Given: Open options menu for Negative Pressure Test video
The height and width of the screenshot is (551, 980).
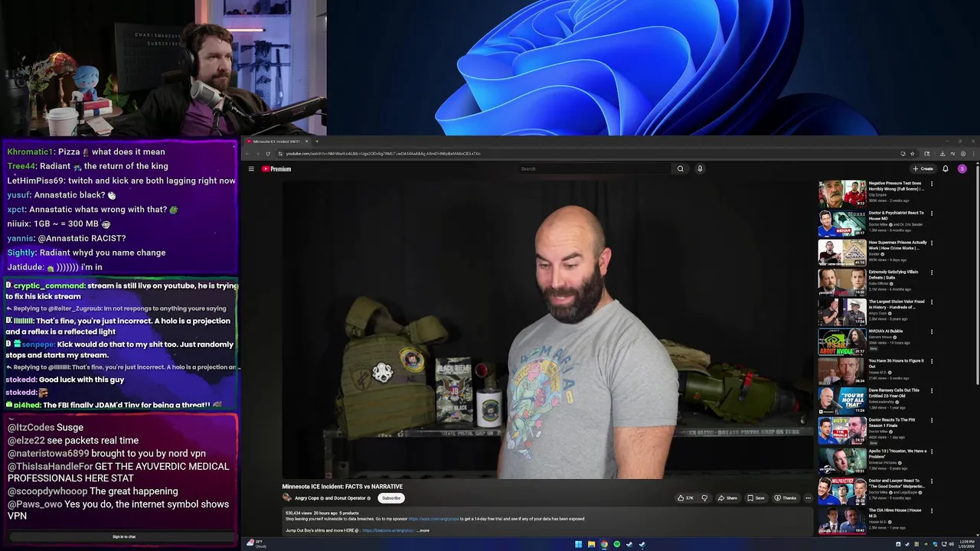Looking at the screenshot, I should coord(932,184).
